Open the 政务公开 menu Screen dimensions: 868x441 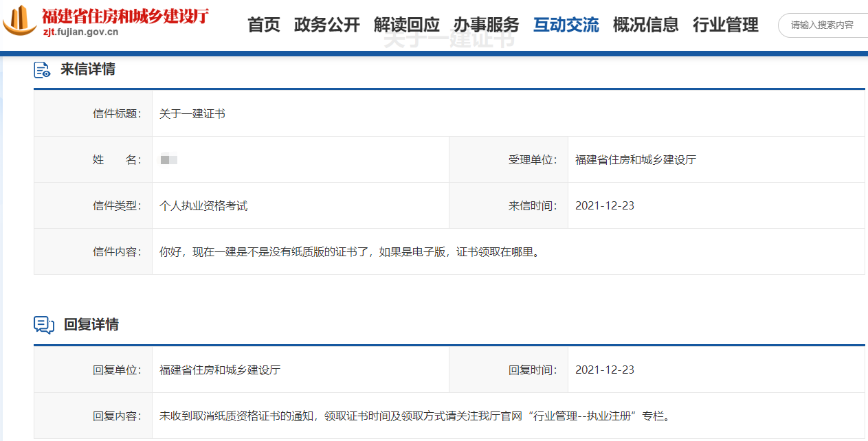click(x=326, y=24)
